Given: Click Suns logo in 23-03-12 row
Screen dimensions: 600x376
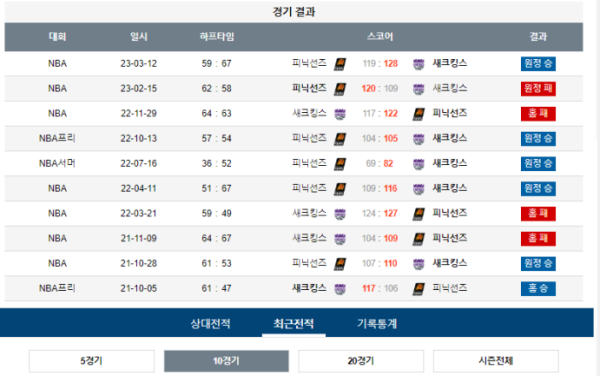Looking at the screenshot, I should pos(340,64).
